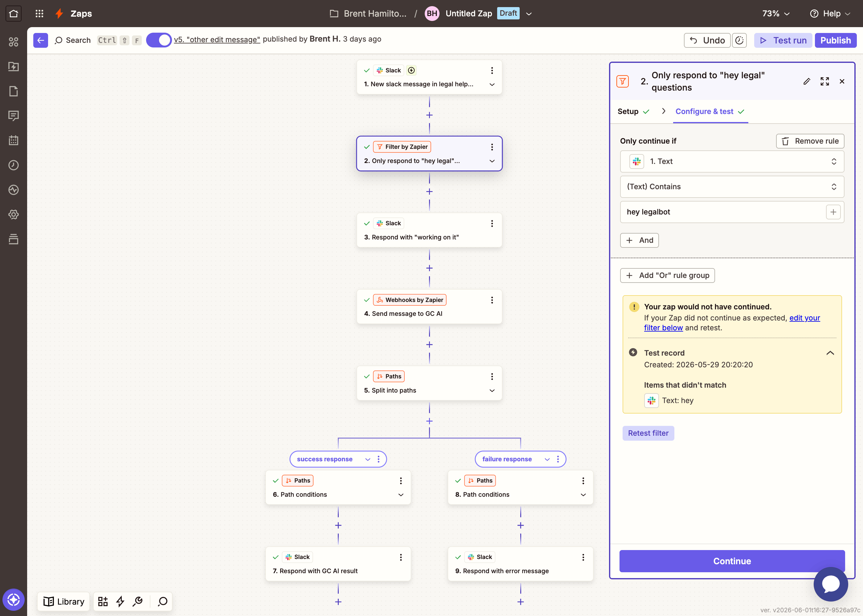Click the Publish button
The image size is (863, 616).
click(836, 40)
